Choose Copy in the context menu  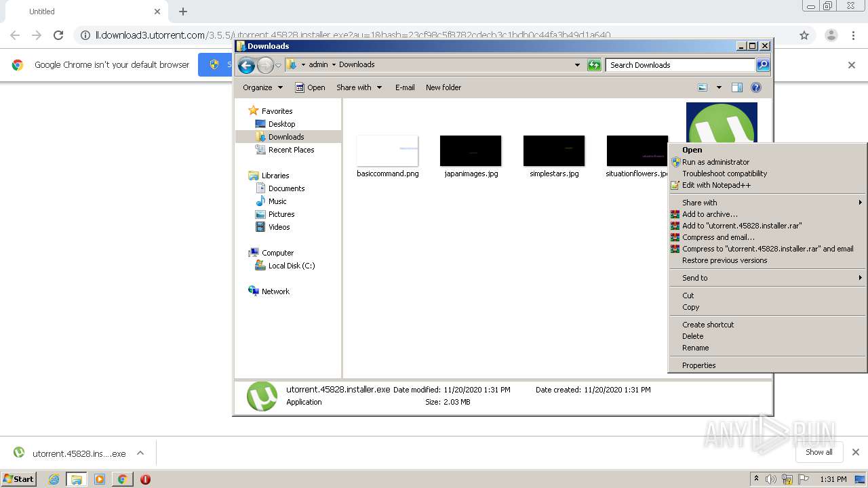coord(767,307)
